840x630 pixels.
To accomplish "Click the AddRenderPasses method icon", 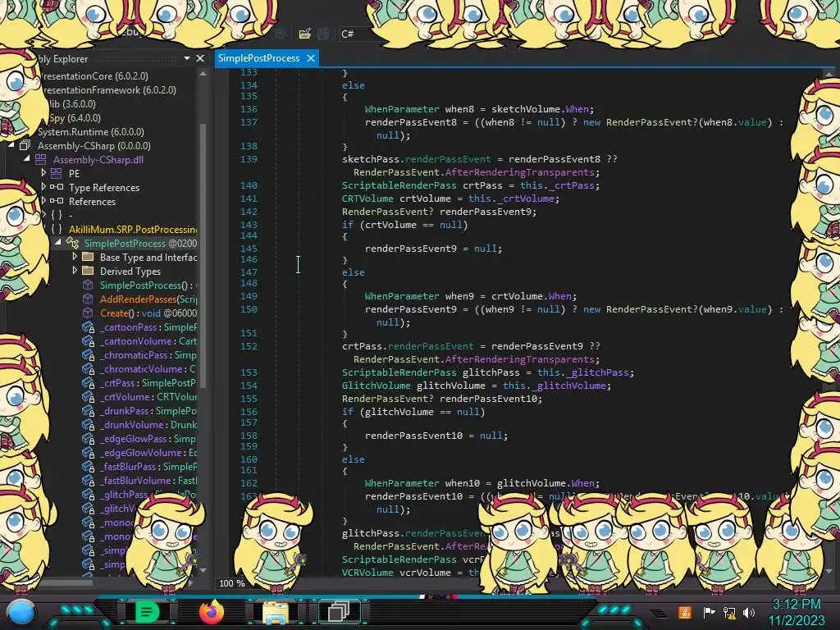I will tap(88, 299).
